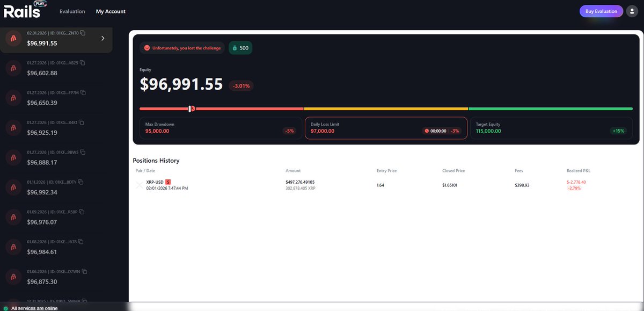This screenshot has width=644, height=311.
Task: Click the 00:00:00 countdown timer
Action: coord(438,131)
